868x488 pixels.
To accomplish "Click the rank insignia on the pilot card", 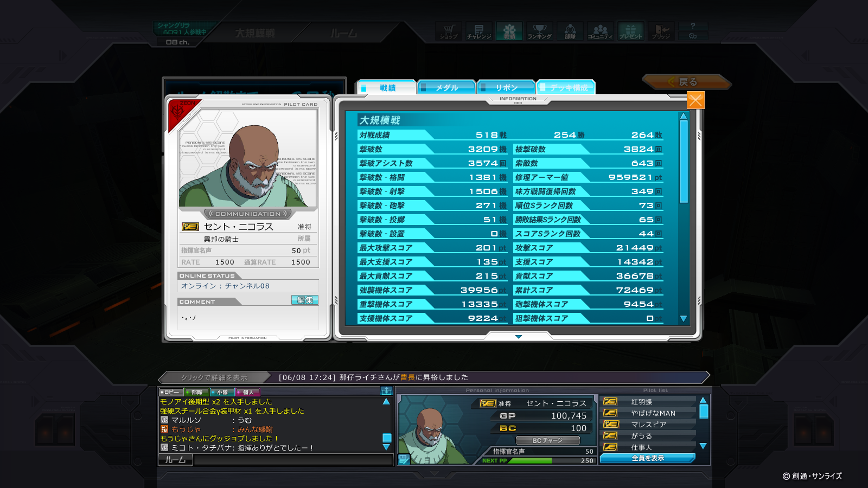I will click(190, 227).
